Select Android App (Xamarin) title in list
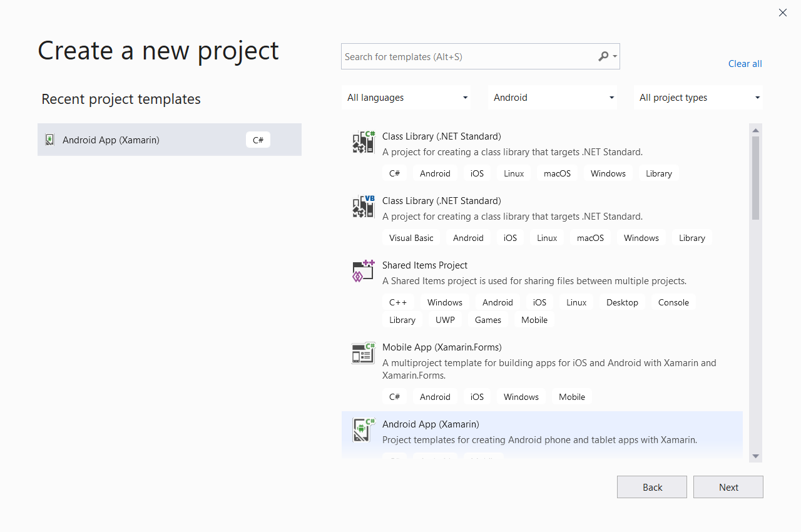Viewport: 801px width, 532px height. [x=431, y=424]
